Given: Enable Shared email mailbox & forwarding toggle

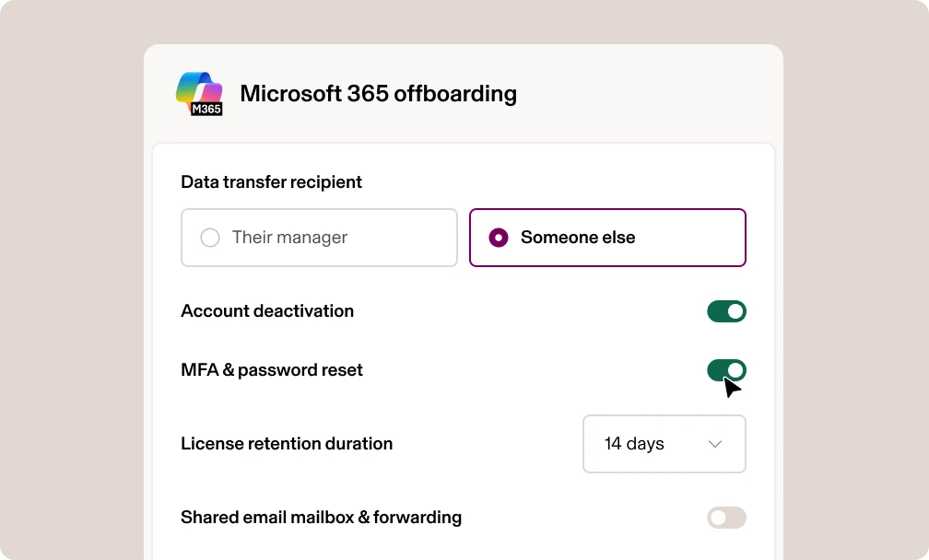Looking at the screenshot, I should point(726,518).
